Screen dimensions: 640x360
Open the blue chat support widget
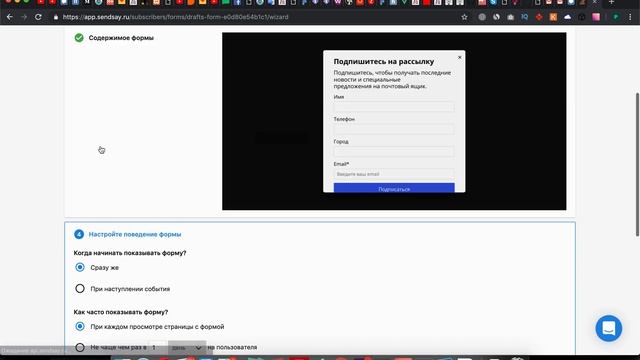pos(609,328)
